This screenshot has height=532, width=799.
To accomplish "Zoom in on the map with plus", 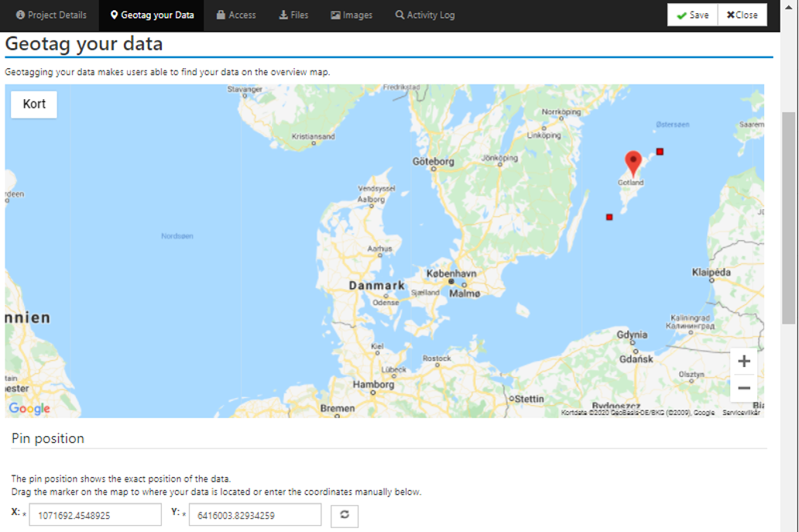I will (x=744, y=362).
